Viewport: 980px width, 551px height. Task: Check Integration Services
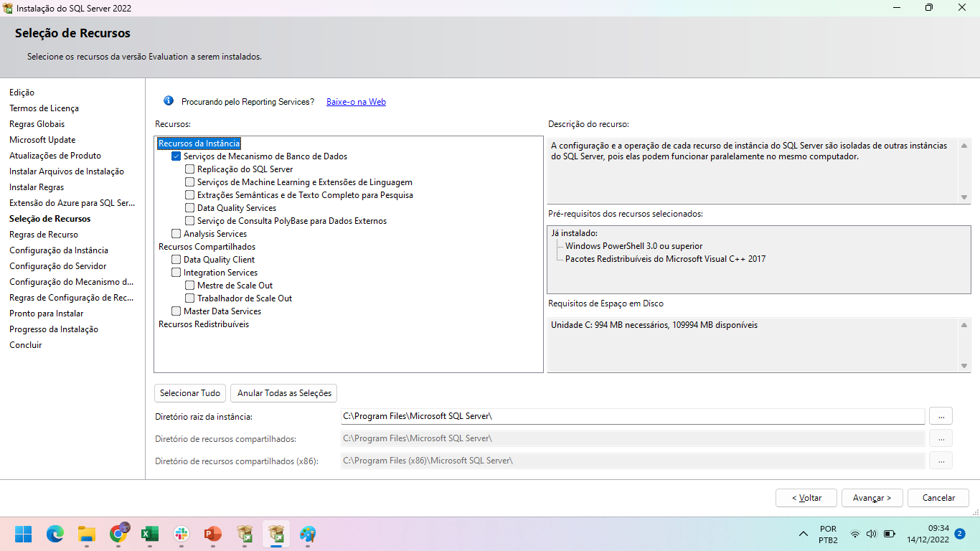pyautogui.click(x=176, y=273)
